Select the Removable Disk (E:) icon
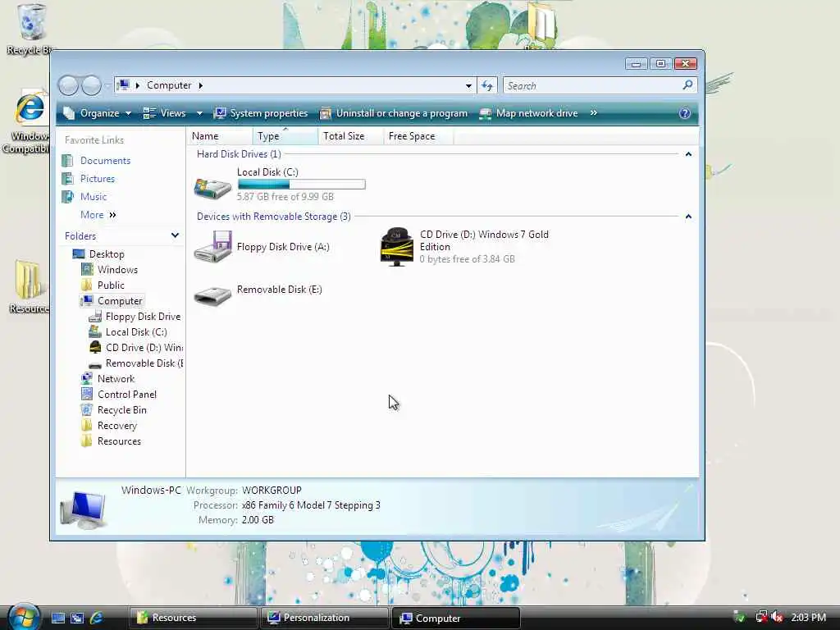Viewport: 840px width, 630px height. (212, 294)
